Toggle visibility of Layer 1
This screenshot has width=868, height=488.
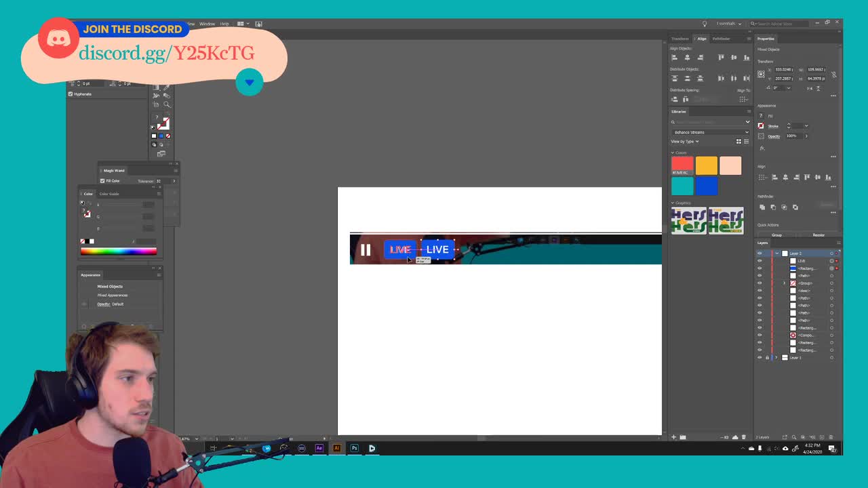click(760, 356)
